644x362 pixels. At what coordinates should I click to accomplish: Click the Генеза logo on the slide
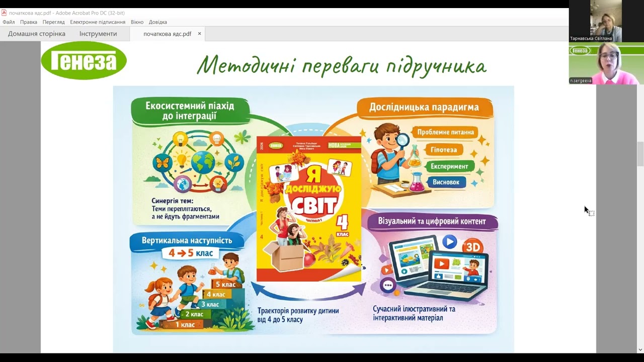pos(84,61)
